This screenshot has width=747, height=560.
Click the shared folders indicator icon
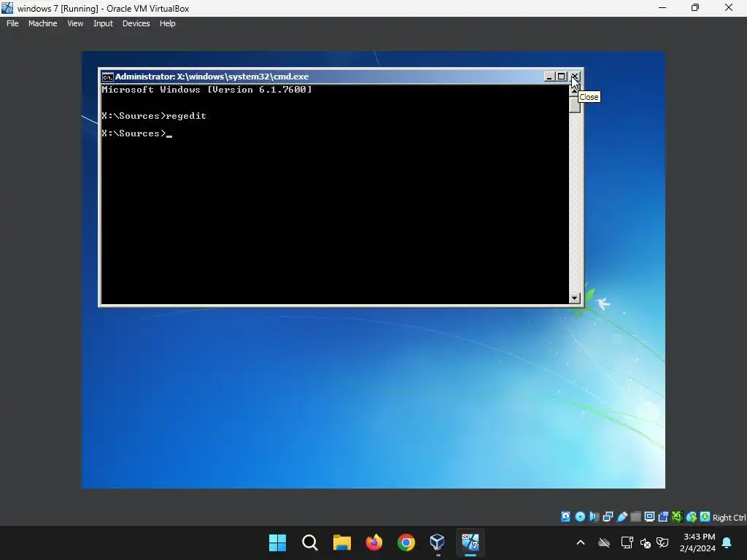point(635,517)
